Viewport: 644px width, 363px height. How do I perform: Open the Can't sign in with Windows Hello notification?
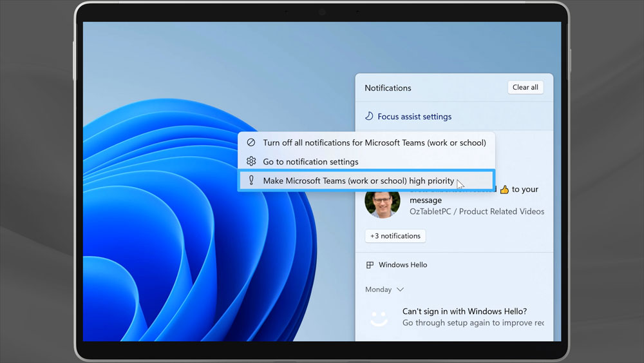pyautogui.click(x=464, y=311)
